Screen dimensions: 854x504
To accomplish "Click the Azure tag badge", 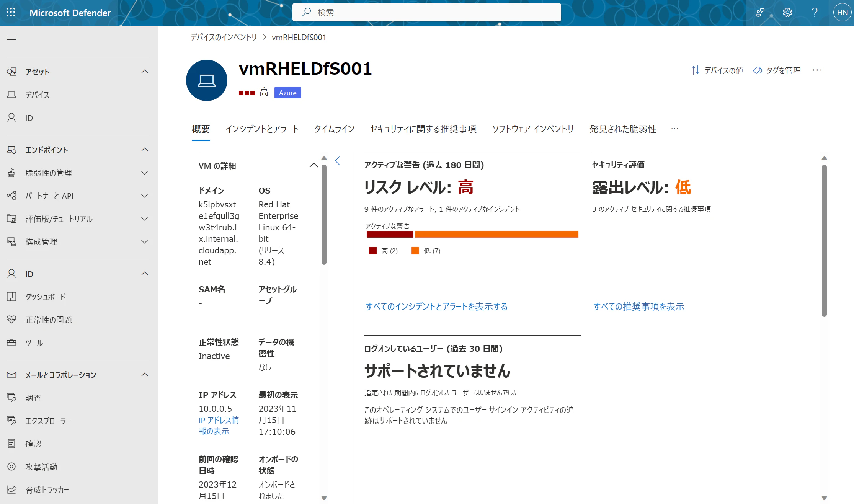I will pos(288,93).
